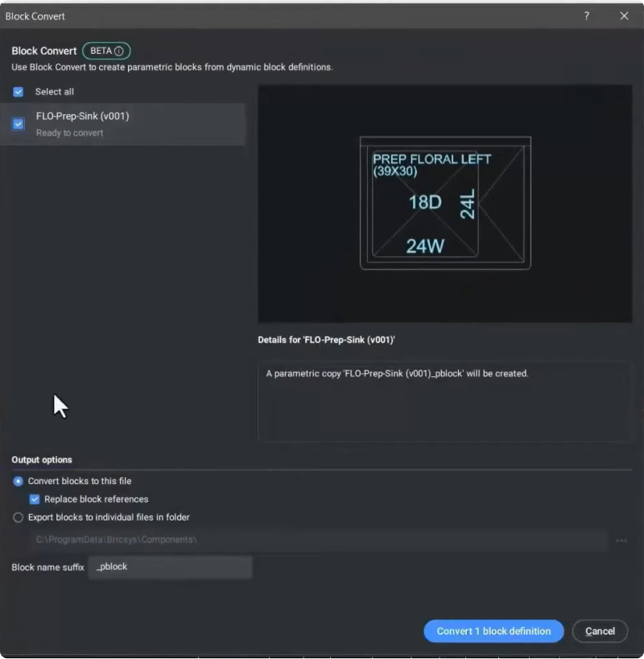
Task: Uncheck the FLO-Prep-Sink (v001) block
Action: pyautogui.click(x=18, y=124)
